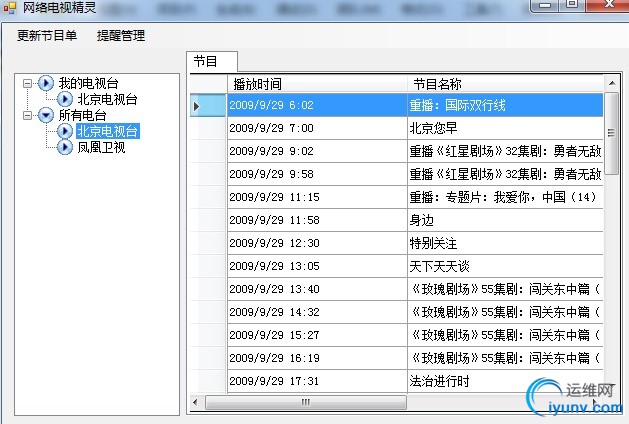Select cell 2009/9/29 9:58
Screen dimensions: 629x424
317,174
